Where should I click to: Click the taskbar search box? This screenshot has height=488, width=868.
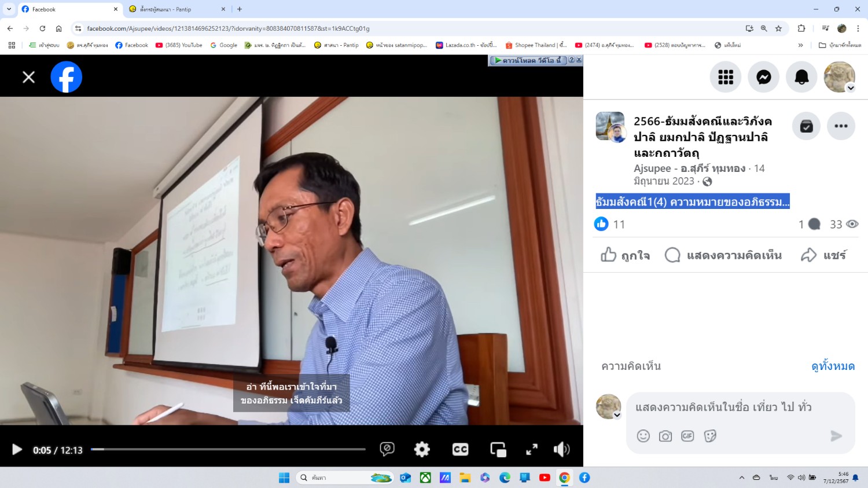(x=345, y=478)
